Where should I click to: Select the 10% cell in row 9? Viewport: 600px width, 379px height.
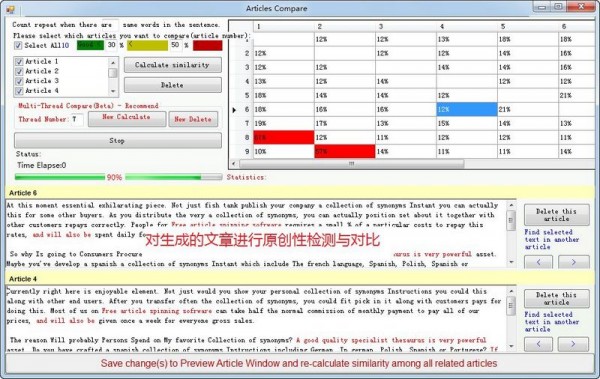click(x=284, y=152)
